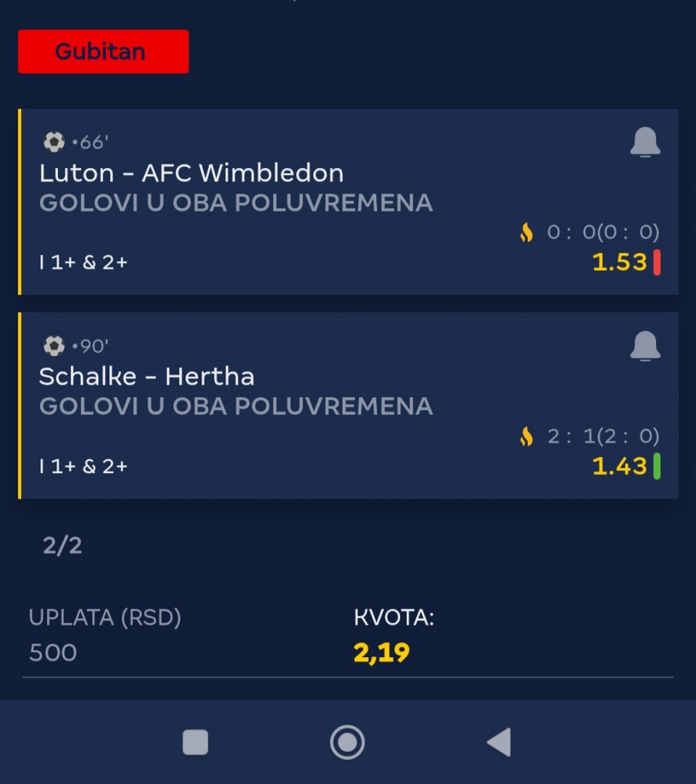
Task: Tap the green won indicator next to 1.43
Action: click(657, 466)
